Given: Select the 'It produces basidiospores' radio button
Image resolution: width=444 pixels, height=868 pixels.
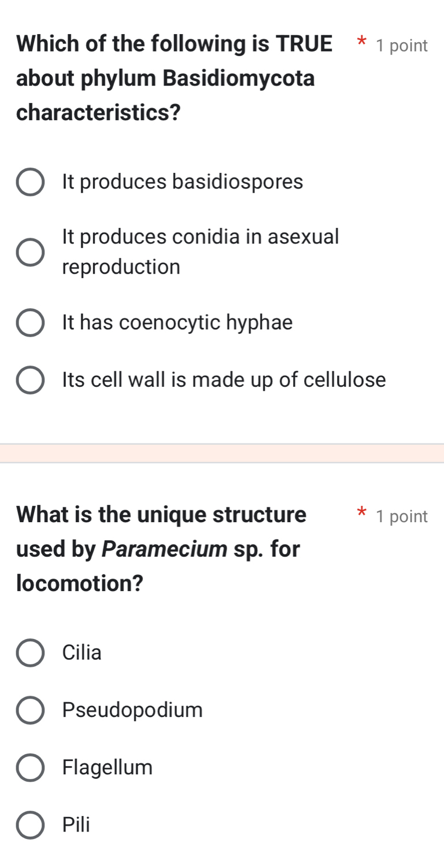Looking at the screenshot, I should coord(30,183).
